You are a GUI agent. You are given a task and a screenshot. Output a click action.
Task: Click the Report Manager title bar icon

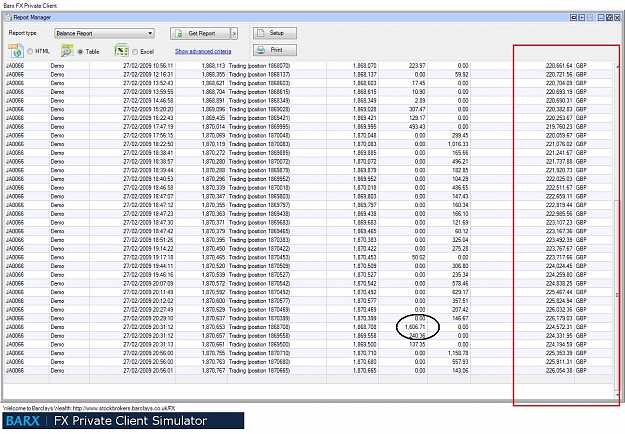pyautogui.click(x=8, y=18)
